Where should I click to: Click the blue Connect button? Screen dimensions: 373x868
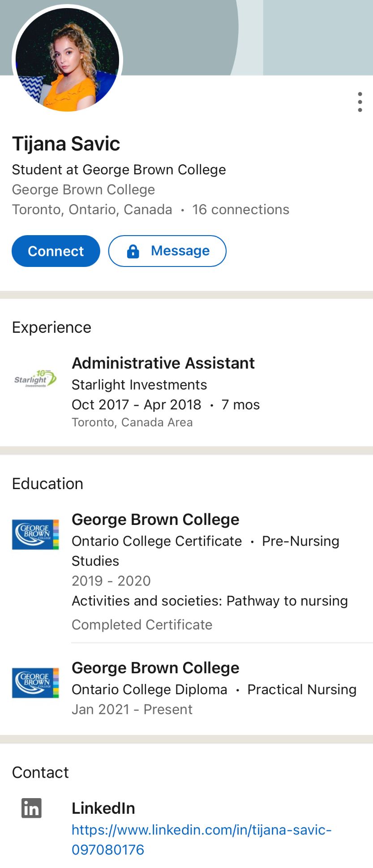(56, 251)
